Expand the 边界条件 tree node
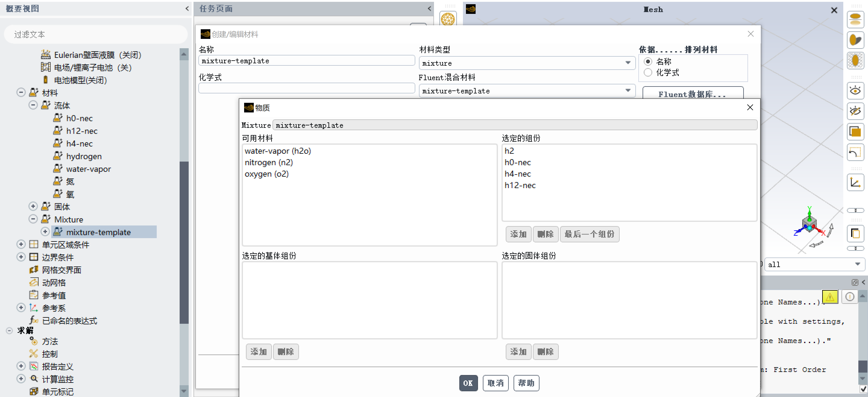This screenshot has height=397, width=868. pos(21,257)
